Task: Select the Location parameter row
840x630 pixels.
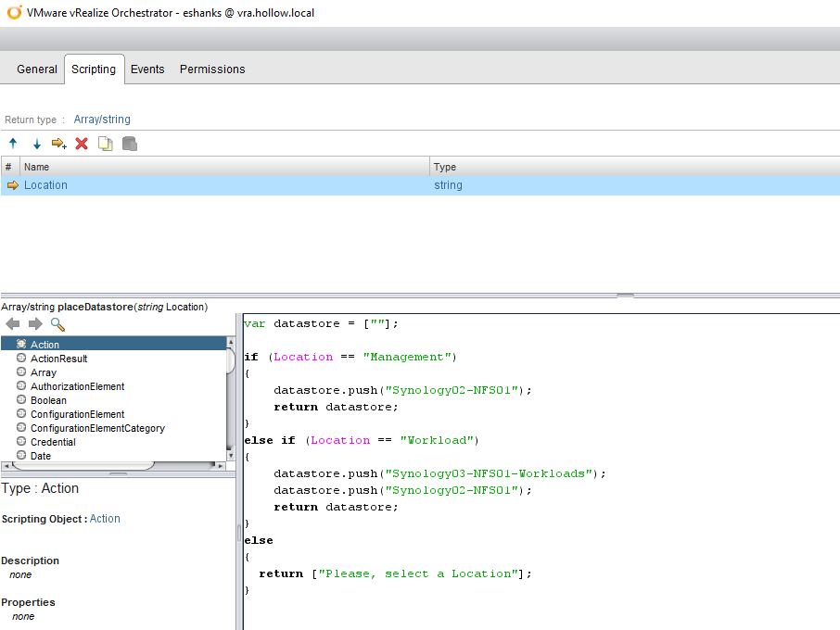Action: click(x=46, y=185)
